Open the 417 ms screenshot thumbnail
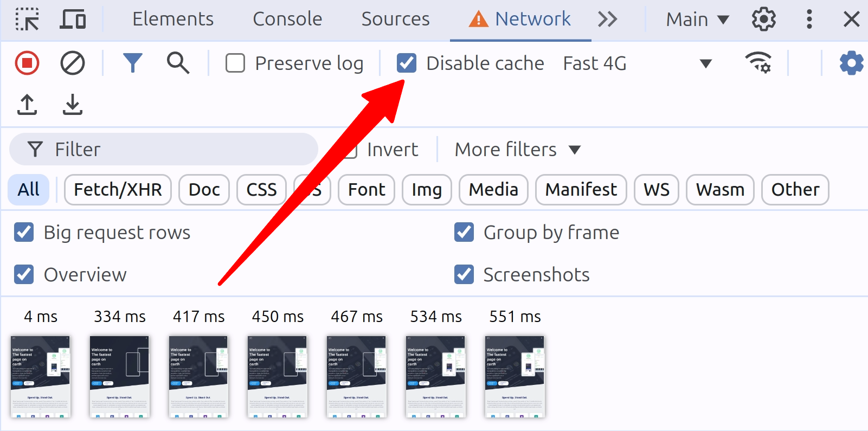Screen dimensions: 868x431 (199, 377)
